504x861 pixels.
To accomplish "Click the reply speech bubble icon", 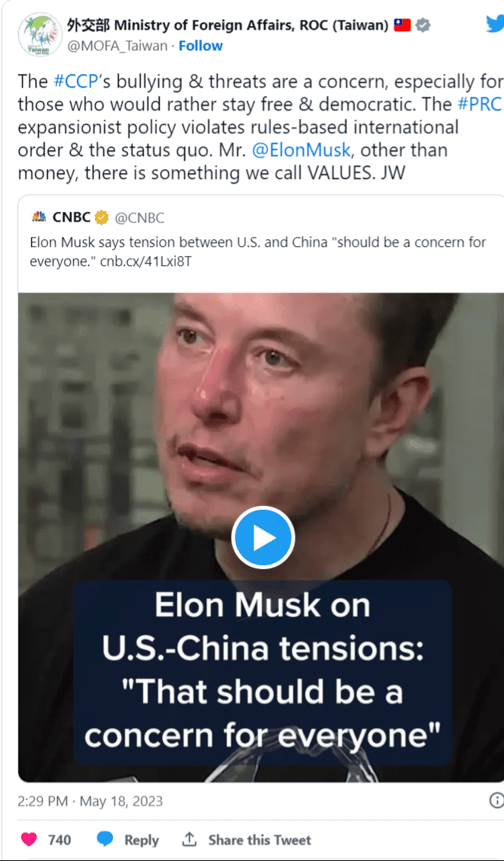I will coord(105,839).
